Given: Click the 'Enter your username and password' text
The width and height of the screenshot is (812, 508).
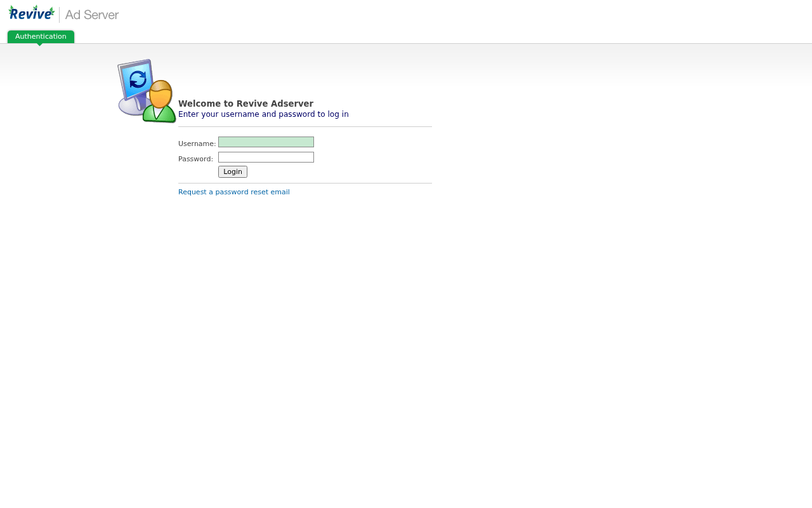Looking at the screenshot, I should point(263,114).
